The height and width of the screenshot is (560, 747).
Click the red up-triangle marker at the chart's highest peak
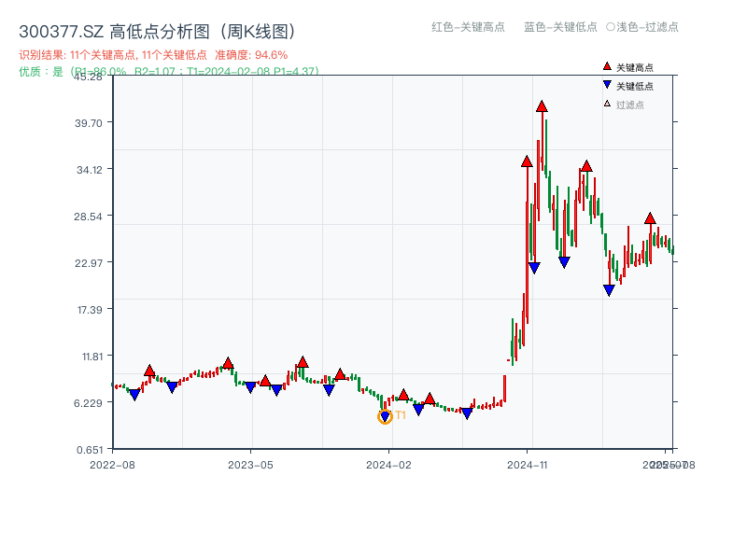click(543, 105)
